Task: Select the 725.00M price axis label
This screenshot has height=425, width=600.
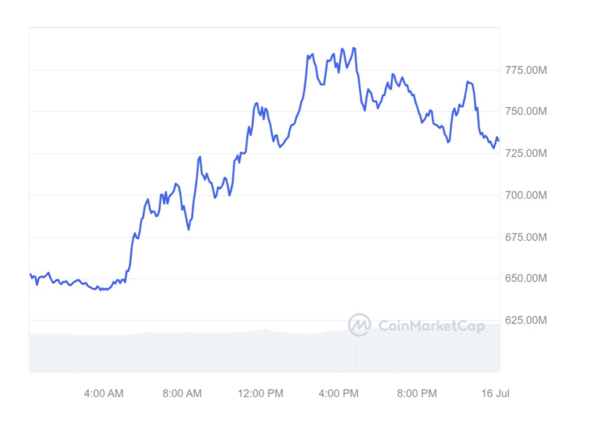Action: [526, 153]
